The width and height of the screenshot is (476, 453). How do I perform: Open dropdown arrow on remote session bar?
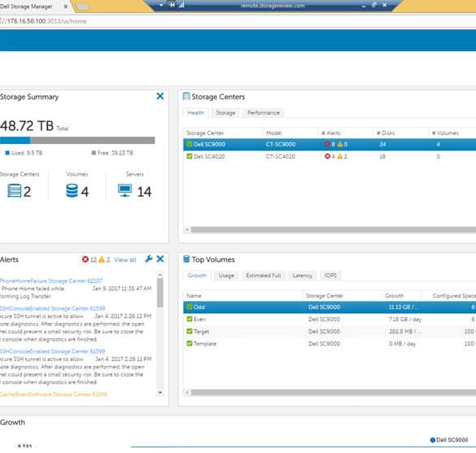(x=161, y=5)
